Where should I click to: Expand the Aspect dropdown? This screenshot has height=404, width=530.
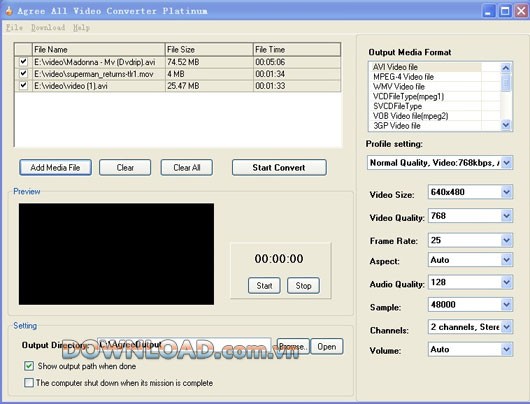pyautogui.click(x=506, y=260)
